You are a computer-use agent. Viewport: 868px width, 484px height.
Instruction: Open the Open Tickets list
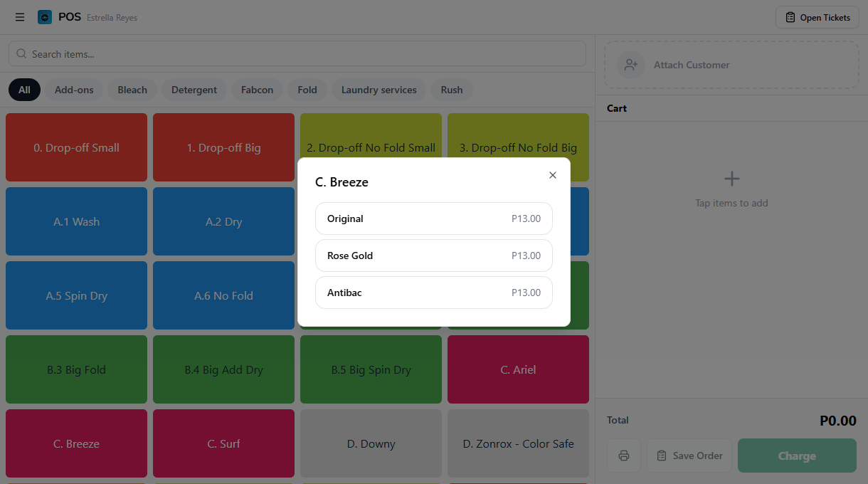click(817, 17)
